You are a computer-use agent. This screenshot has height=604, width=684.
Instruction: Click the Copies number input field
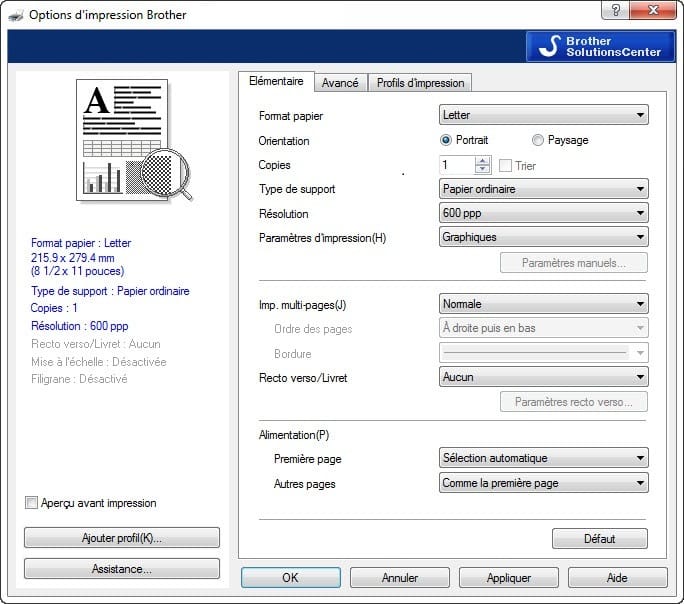[x=457, y=165]
